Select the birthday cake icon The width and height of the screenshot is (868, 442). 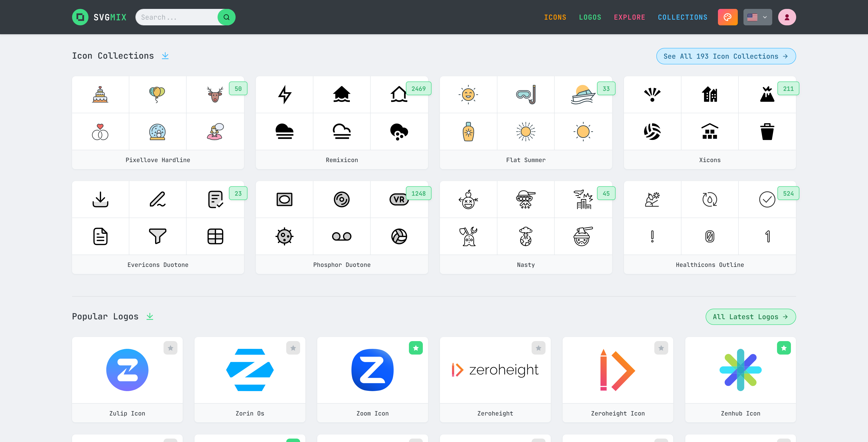tap(100, 95)
